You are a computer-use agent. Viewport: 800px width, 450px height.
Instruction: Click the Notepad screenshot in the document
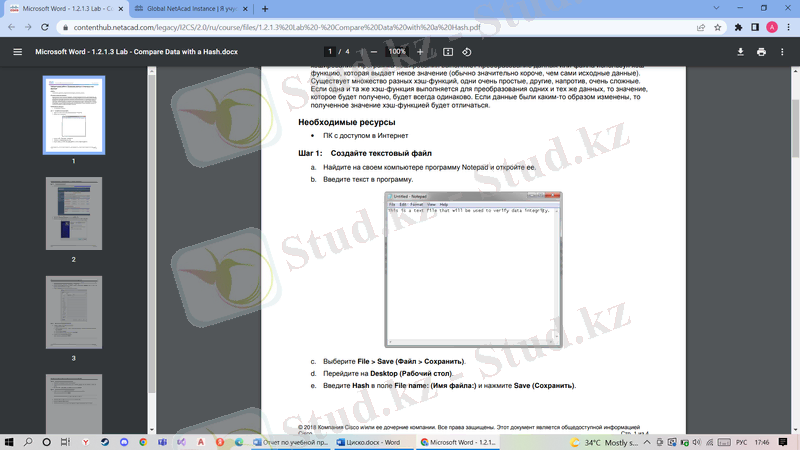[473, 269]
